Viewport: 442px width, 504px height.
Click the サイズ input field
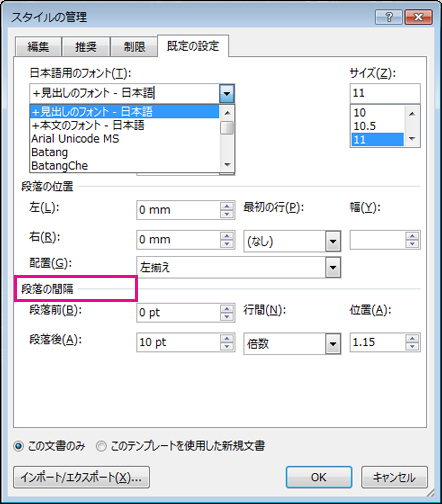point(385,93)
